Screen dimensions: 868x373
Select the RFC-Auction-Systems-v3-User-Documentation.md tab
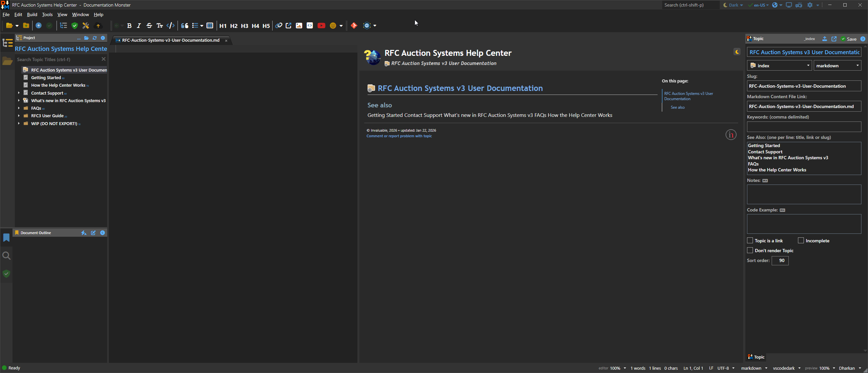tap(171, 40)
